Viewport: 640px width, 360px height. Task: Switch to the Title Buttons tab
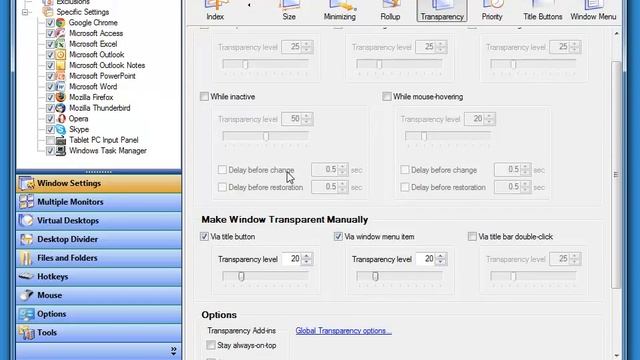[x=542, y=11]
